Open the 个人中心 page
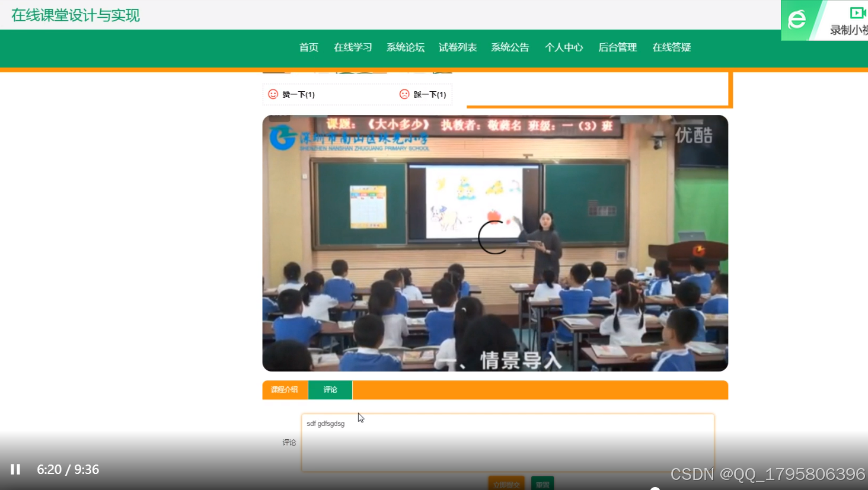This screenshot has height=490, width=868. pyautogui.click(x=564, y=47)
